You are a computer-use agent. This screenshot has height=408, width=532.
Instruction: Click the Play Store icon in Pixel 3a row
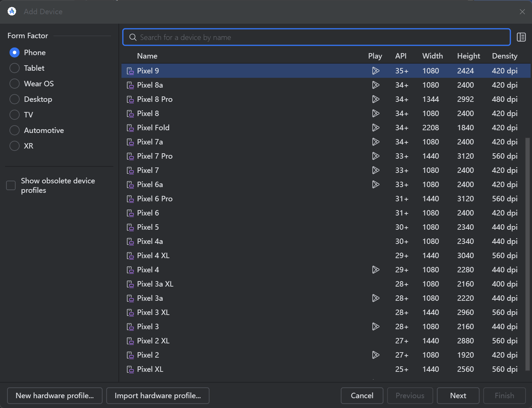[x=376, y=298]
